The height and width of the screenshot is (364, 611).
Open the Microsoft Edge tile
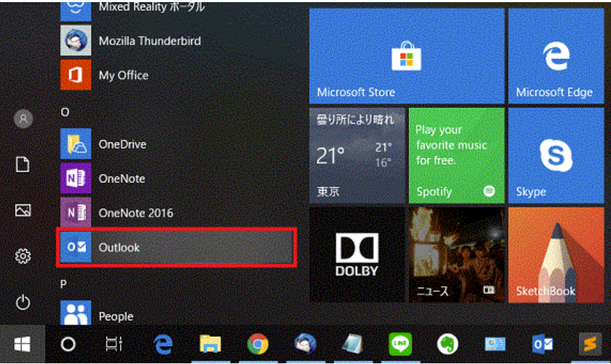[x=556, y=56]
